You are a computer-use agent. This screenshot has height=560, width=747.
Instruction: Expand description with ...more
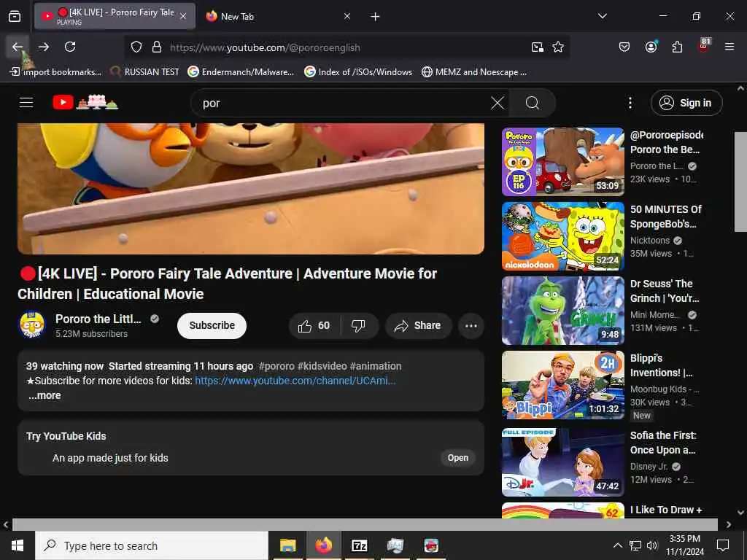point(44,395)
